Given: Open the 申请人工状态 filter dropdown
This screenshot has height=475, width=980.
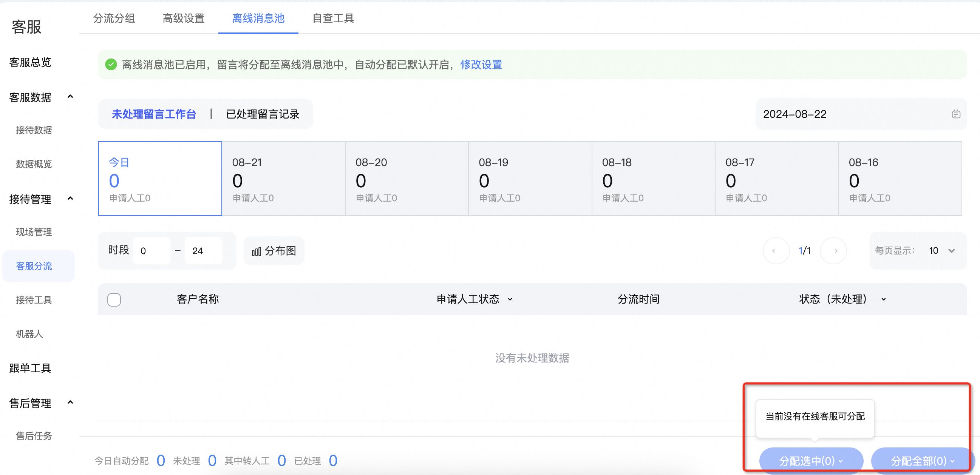Looking at the screenshot, I should click(510, 299).
